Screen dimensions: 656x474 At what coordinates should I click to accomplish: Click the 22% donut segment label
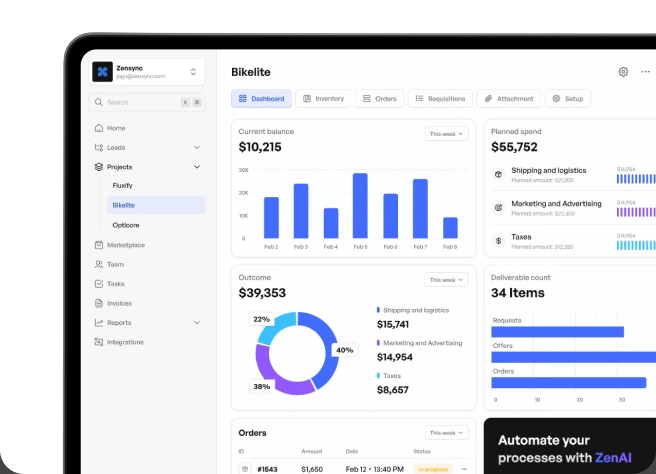coord(261,319)
